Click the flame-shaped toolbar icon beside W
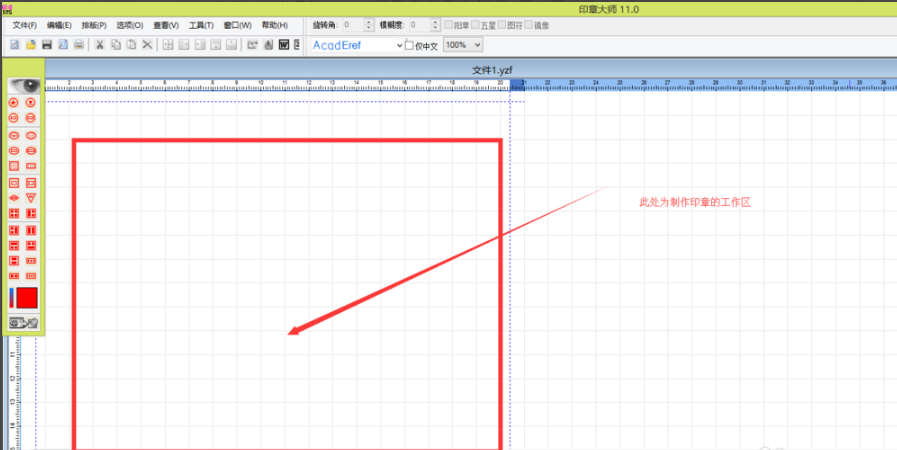This screenshot has width=897, height=450. 268,45
